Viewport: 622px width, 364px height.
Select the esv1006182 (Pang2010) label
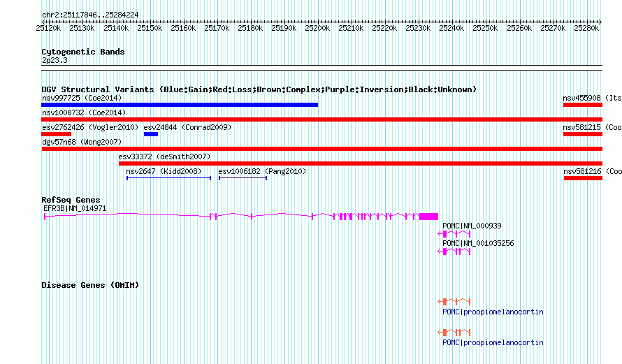click(x=262, y=171)
